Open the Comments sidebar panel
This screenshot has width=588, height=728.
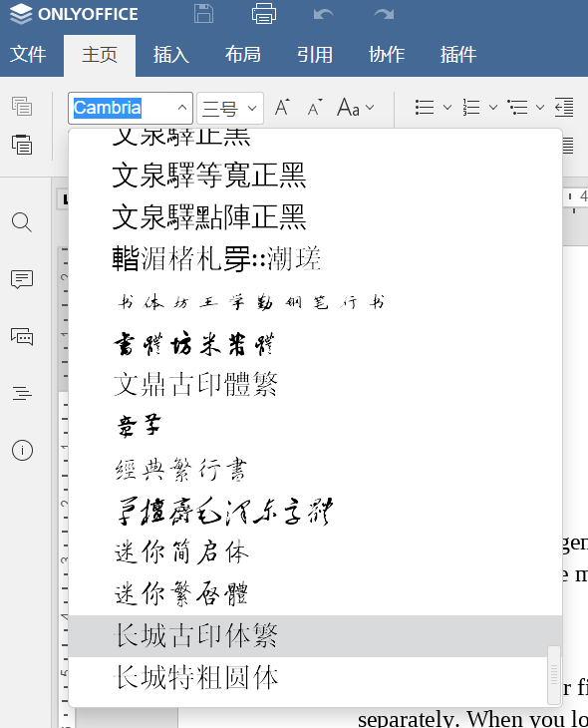pyautogui.click(x=22, y=279)
